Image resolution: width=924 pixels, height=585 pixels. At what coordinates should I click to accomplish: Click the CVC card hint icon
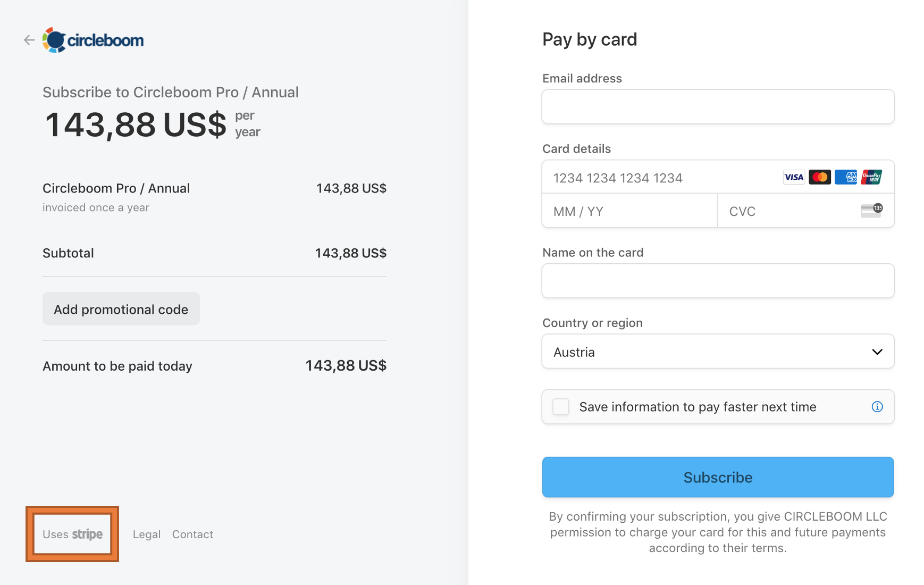pos(871,211)
